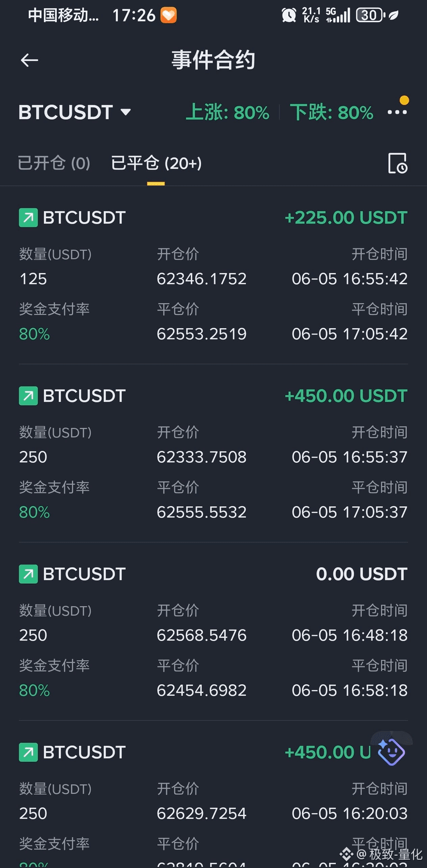Tap the 80% payout rate of first trade

35,334
